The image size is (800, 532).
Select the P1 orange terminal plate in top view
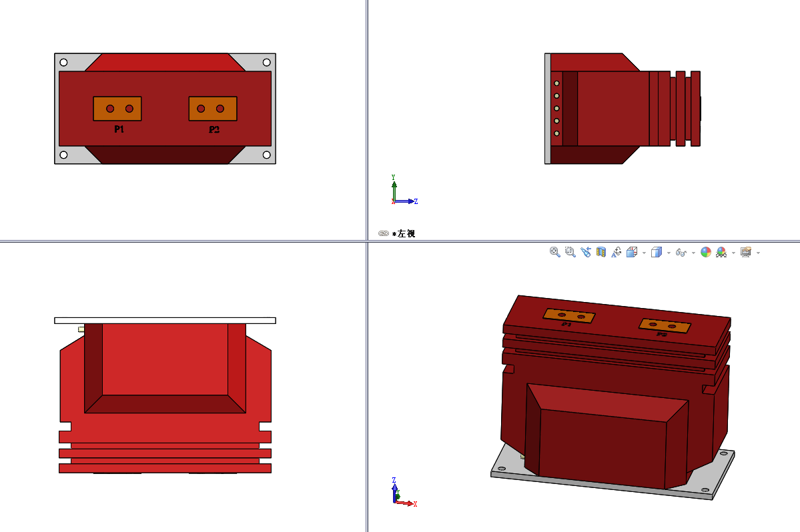pyautogui.click(x=117, y=109)
